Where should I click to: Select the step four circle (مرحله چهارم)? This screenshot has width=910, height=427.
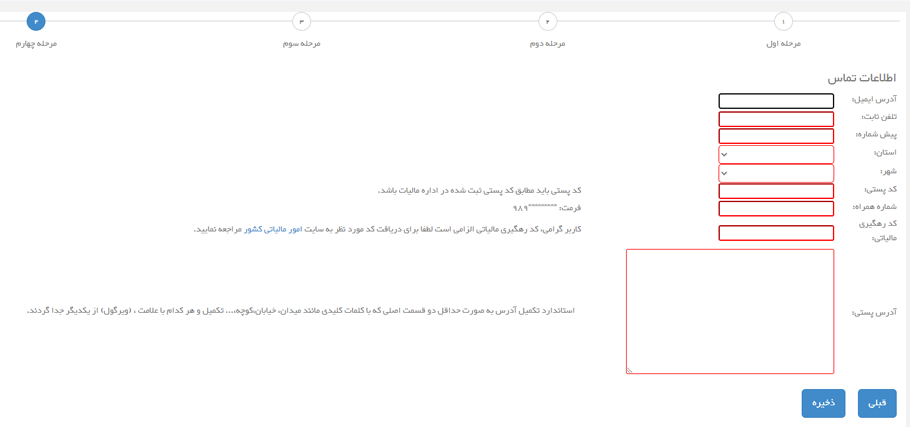[x=36, y=22]
